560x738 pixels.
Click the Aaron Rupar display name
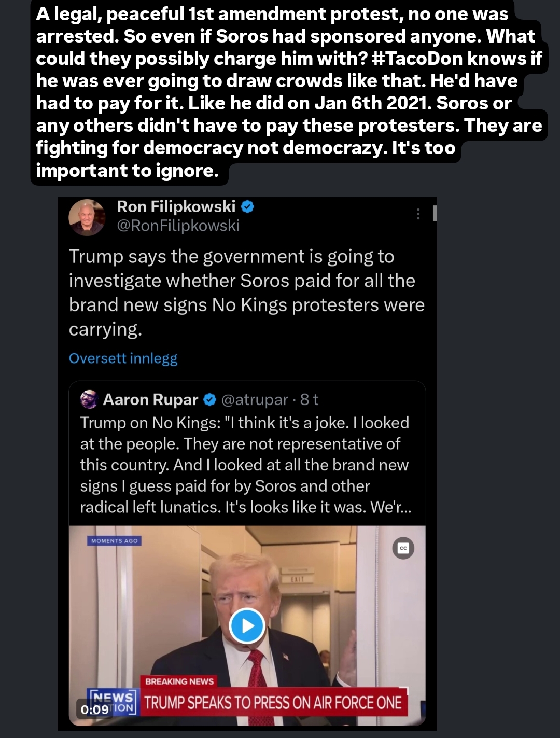(150, 399)
